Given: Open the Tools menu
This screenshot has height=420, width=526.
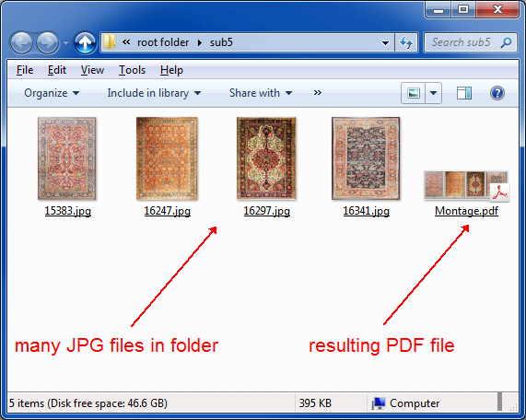Looking at the screenshot, I should tap(132, 70).
